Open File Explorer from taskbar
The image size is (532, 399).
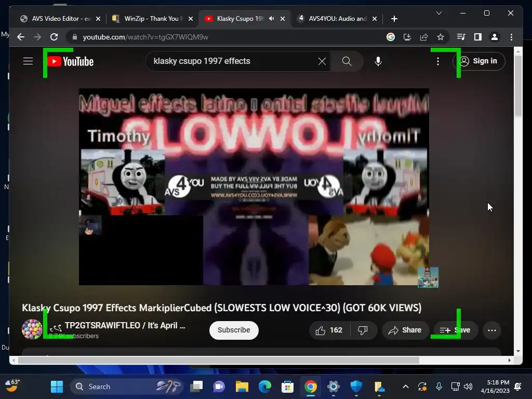coord(242,387)
